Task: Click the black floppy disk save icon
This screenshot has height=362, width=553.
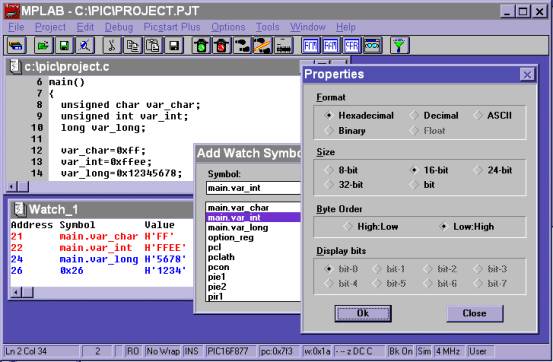Action: click(x=174, y=46)
